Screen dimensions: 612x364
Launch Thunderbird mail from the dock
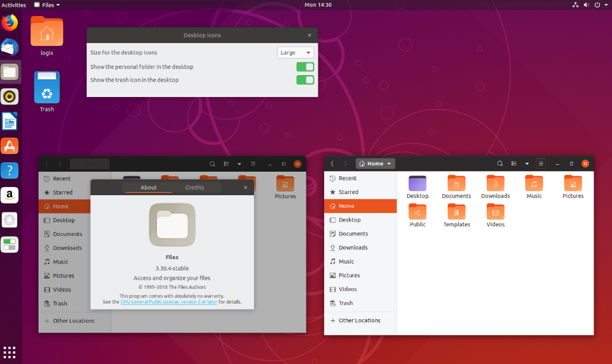10,48
